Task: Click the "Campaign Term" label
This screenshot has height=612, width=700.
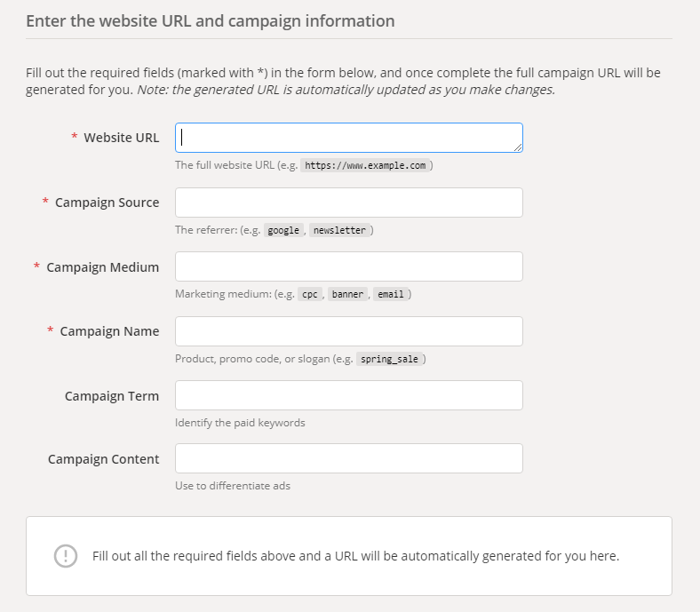Action: point(112,395)
